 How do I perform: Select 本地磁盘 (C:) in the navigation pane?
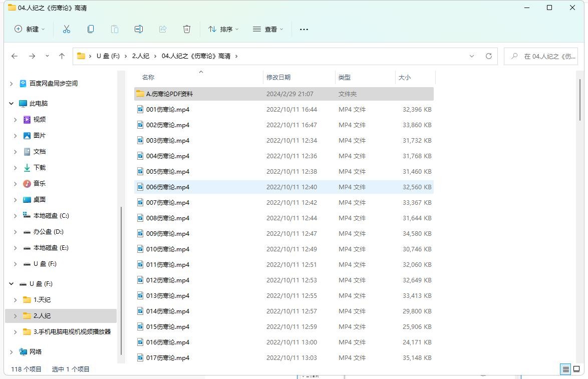(x=51, y=216)
